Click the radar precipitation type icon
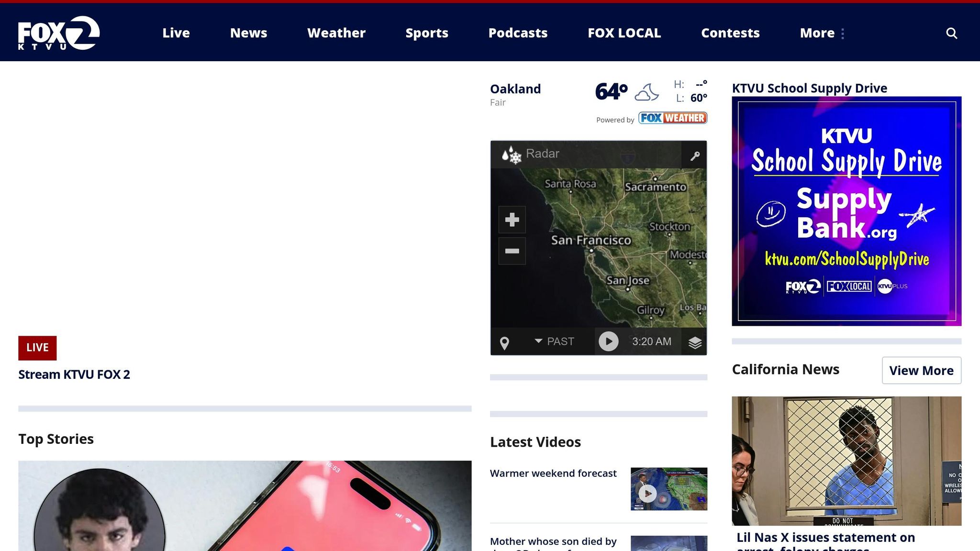Screen dimensions: 980x551 pos(512,154)
